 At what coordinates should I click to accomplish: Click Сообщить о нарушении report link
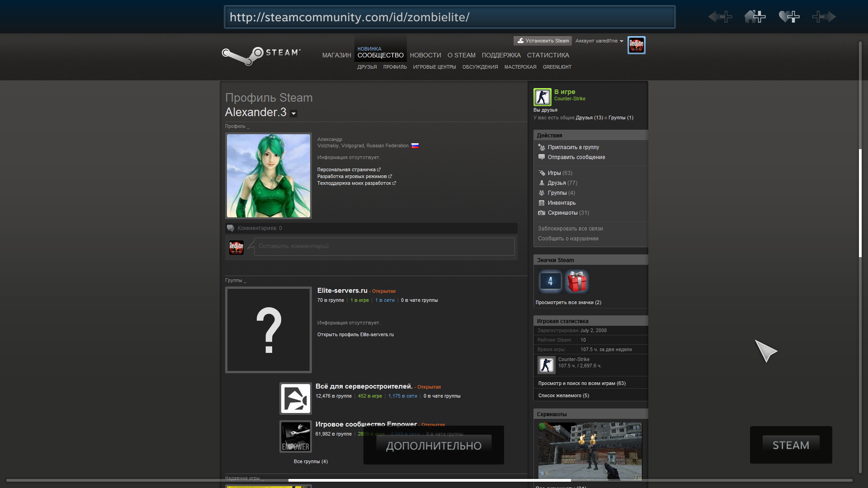coord(568,239)
